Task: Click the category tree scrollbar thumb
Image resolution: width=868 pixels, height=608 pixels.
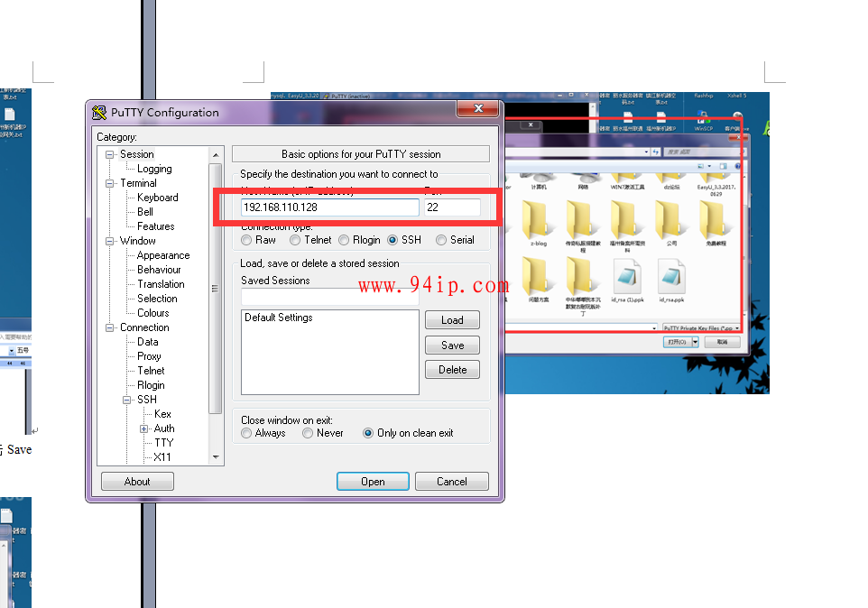Action: click(216, 289)
